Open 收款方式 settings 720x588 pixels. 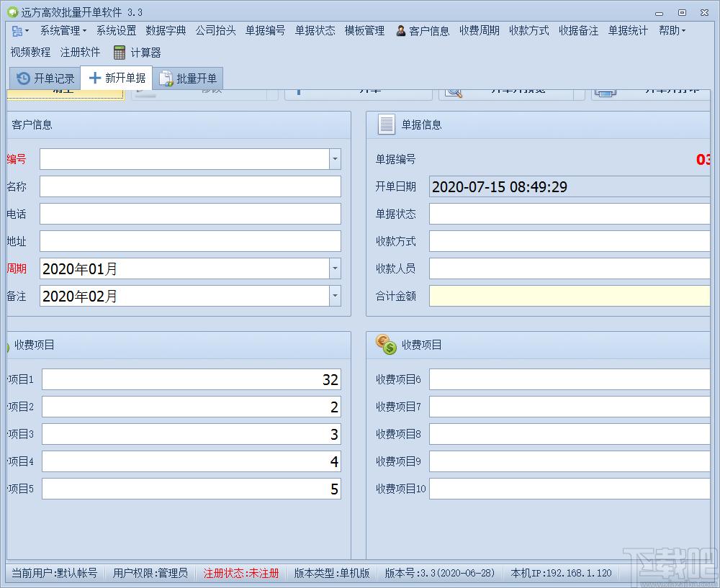(529, 31)
